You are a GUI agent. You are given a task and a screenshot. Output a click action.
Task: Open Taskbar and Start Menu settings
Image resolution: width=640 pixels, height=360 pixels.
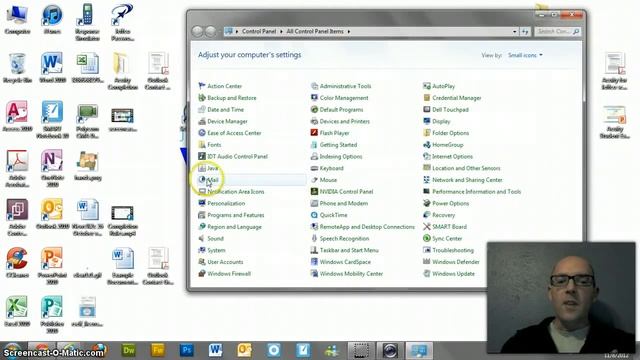point(349,250)
